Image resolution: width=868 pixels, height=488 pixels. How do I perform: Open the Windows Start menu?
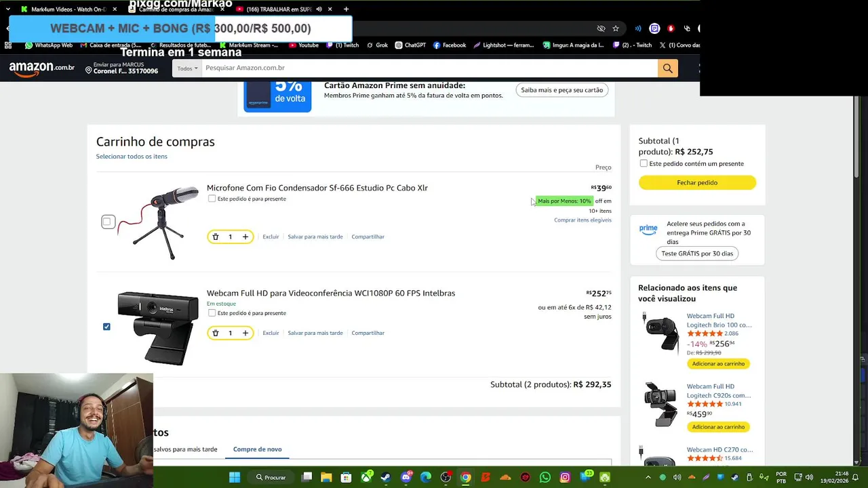(235, 477)
